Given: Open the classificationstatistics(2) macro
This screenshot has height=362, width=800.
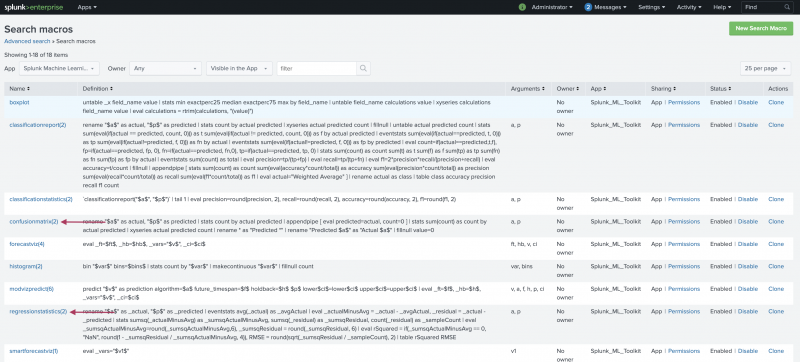Looking at the screenshot, I should (x=41, y=199).
